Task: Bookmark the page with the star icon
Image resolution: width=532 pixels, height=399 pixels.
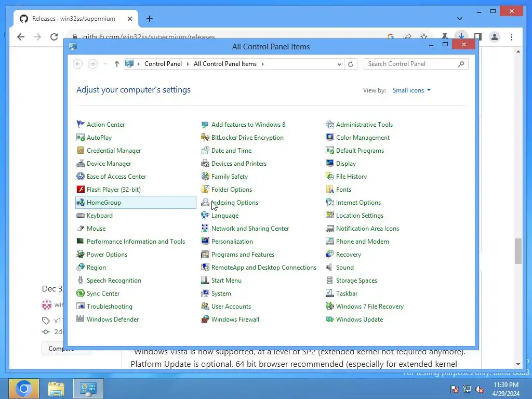Action: pos(424,37)
